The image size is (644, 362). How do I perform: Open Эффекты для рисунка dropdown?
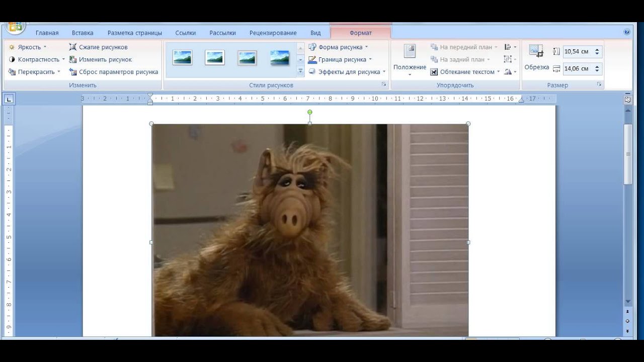pyautogui.click(x=347, y=72)
